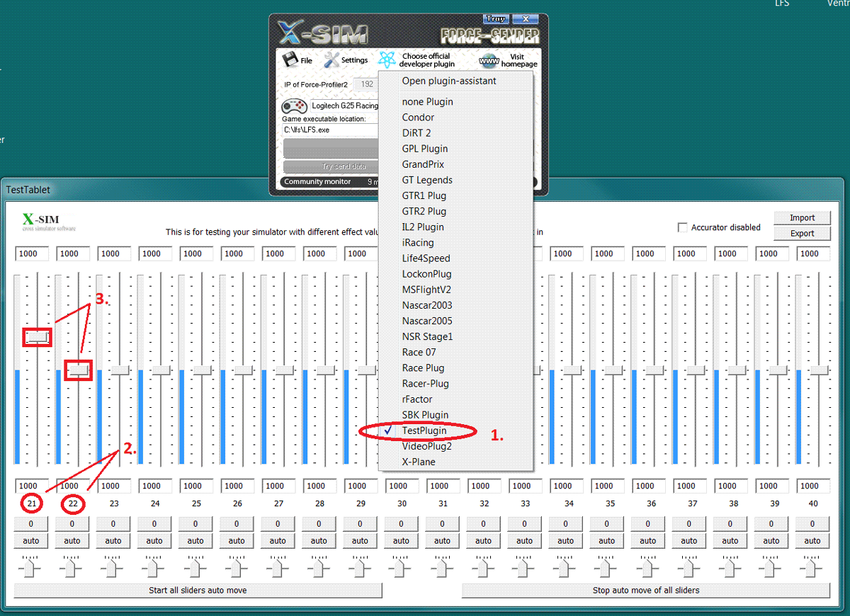
Task: Click the Import button in TestTablet
Action: (802, 218)
